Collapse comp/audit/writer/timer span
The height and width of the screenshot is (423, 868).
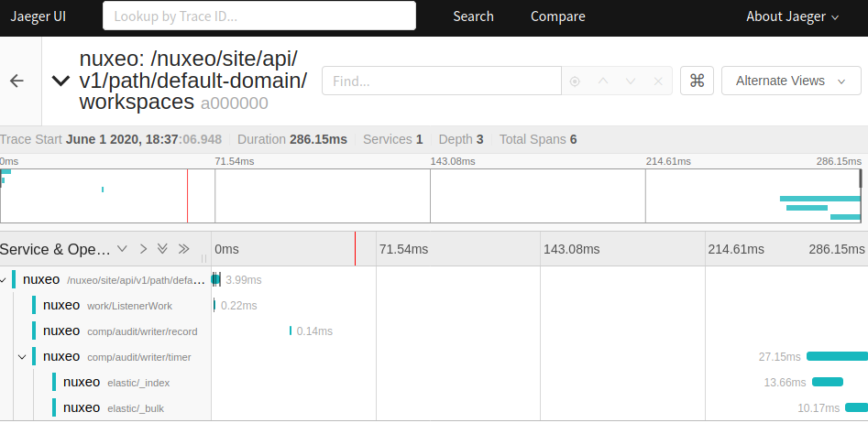click(x=22, y=357)
